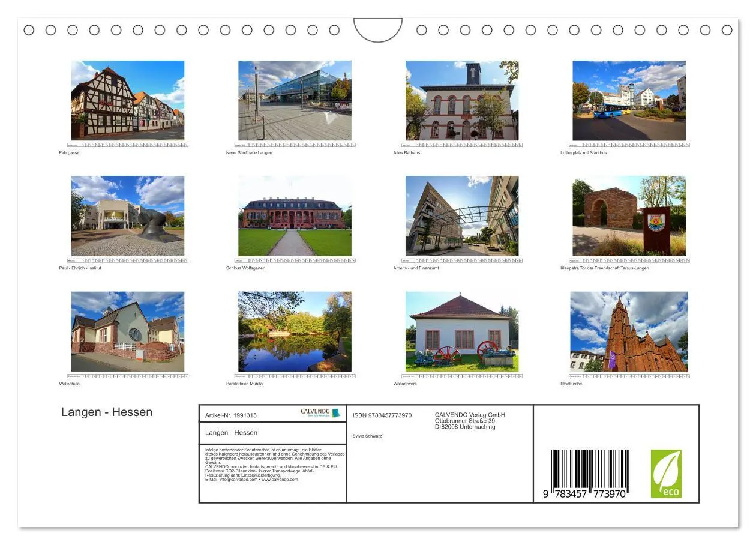756x545 pixels.
Task: Click the 'Wallschule' caption
Action: click(x=69, y=384)
